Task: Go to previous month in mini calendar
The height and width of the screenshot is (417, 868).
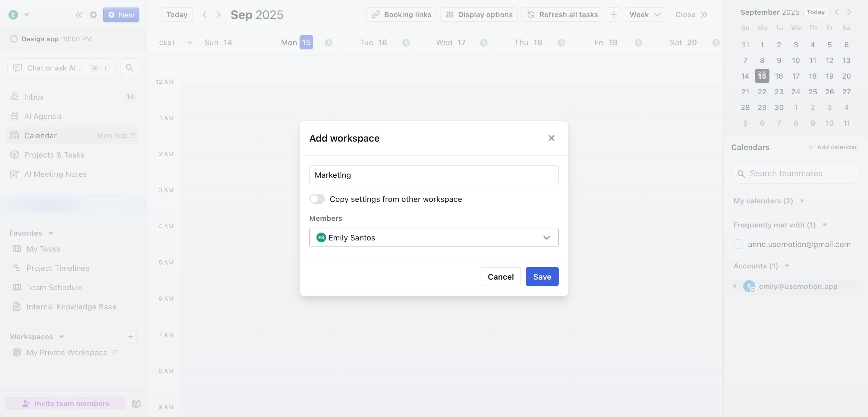Action: pyautogui.click(x=837, y=12)
